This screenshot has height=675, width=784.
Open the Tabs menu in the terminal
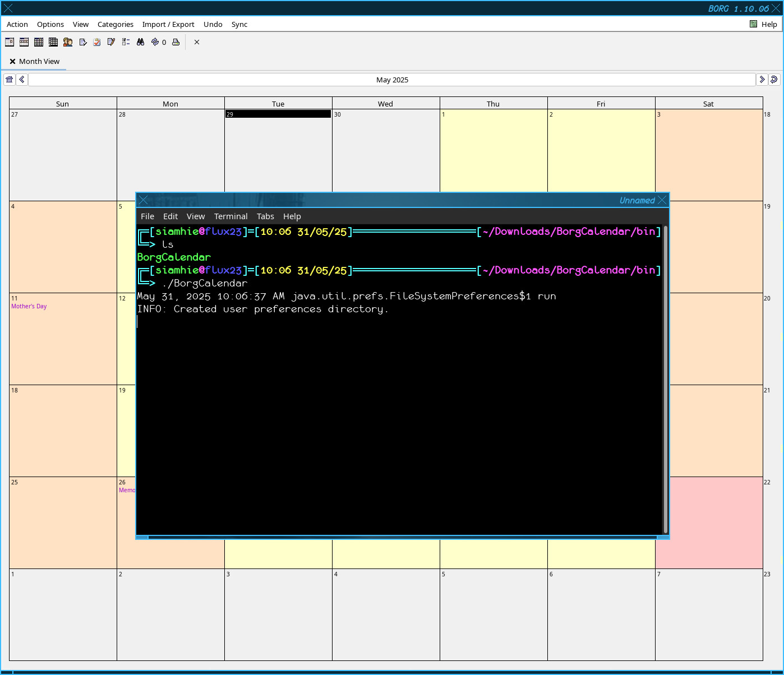click(x=265, y=216)
